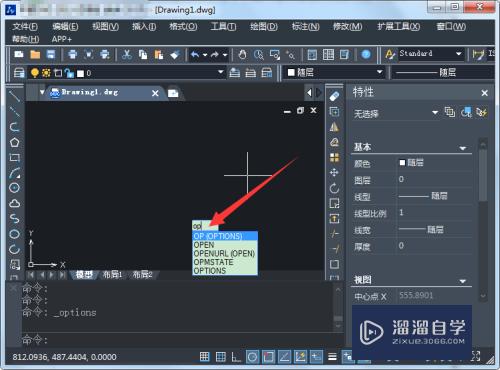Image resolution: width=500 pixels, height=370 pixels.
Task: Select the Spline drawing tool
Action: click(14, 219)
